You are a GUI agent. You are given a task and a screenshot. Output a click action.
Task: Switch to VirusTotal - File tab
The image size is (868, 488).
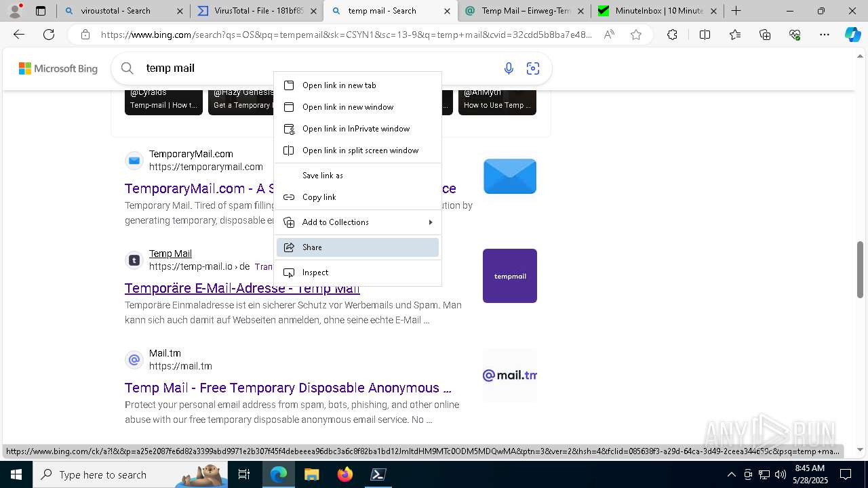(x=256, y=11)
